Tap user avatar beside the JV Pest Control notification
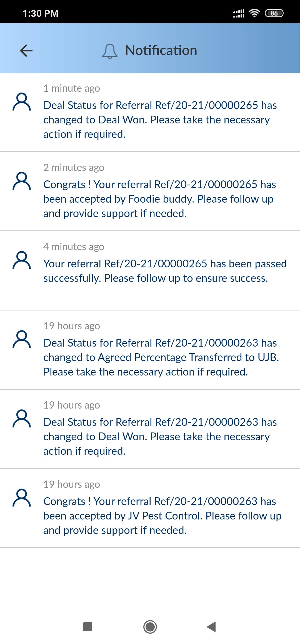The width and height of the screenshot is (300, 644). pyautogui.click(x=22, y=498)
